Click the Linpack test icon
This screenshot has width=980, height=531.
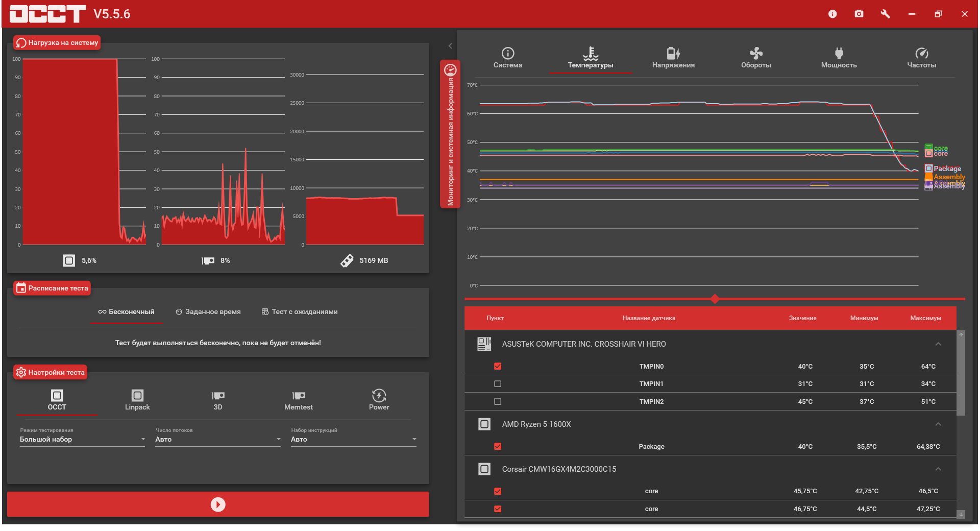[x=137, y=396]
